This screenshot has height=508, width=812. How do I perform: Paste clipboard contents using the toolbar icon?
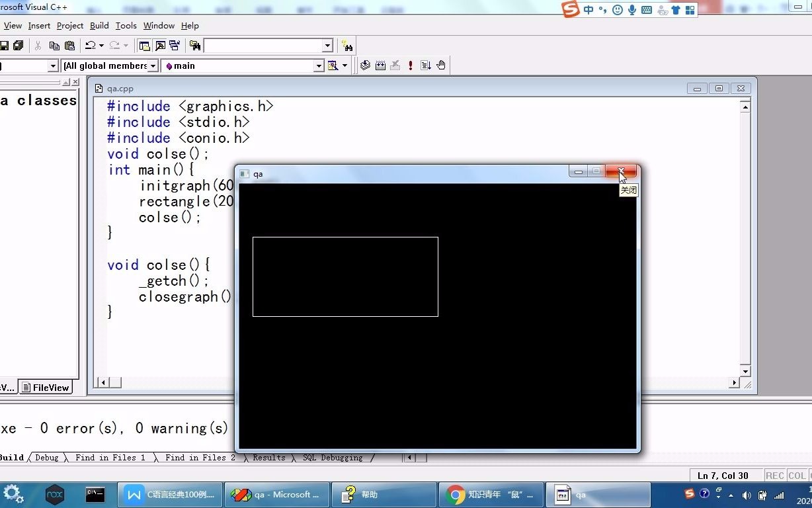(69, 45)
